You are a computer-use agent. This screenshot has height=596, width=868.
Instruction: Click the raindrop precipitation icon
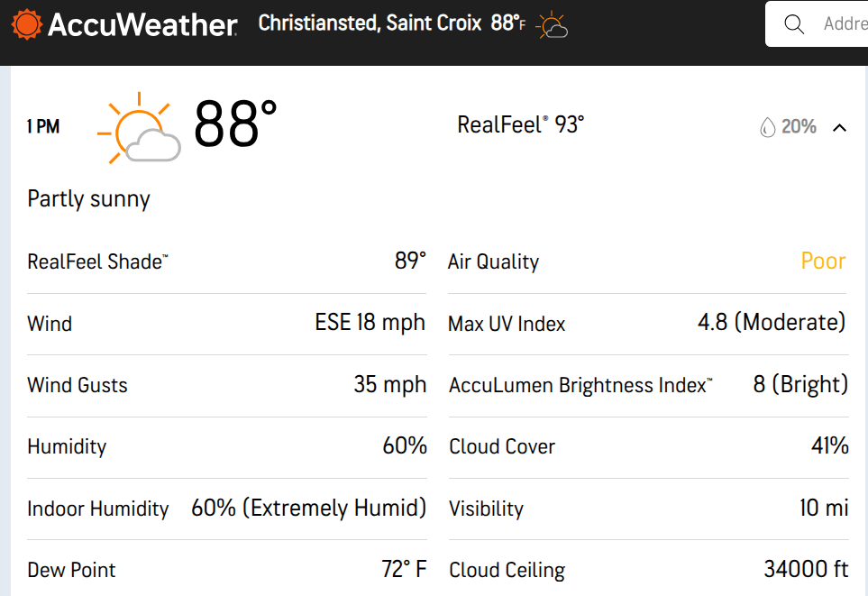[x=767, y=128]
